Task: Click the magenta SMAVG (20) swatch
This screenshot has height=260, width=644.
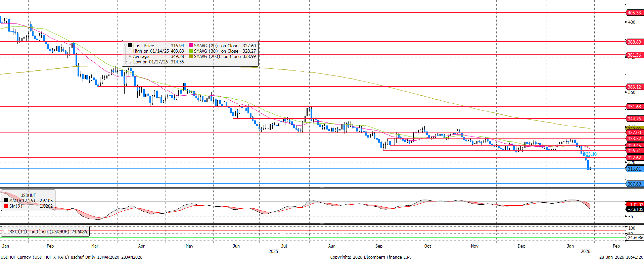Action: coord(191,46)
